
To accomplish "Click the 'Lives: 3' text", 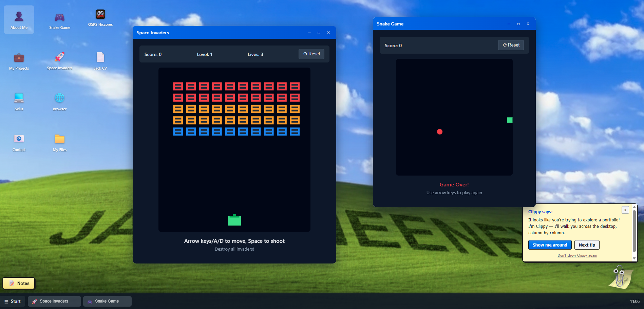I will pos(255,54).
